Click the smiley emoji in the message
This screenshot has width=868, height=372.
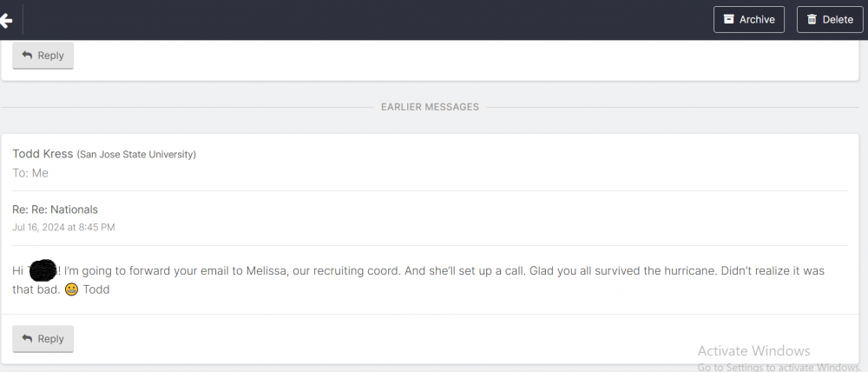[x=71, y=289]
